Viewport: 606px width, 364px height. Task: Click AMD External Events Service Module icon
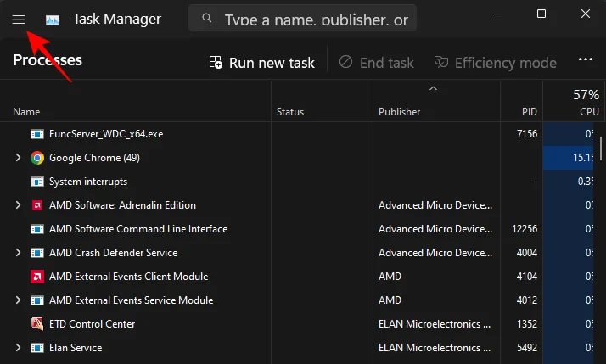click(37, 300)
